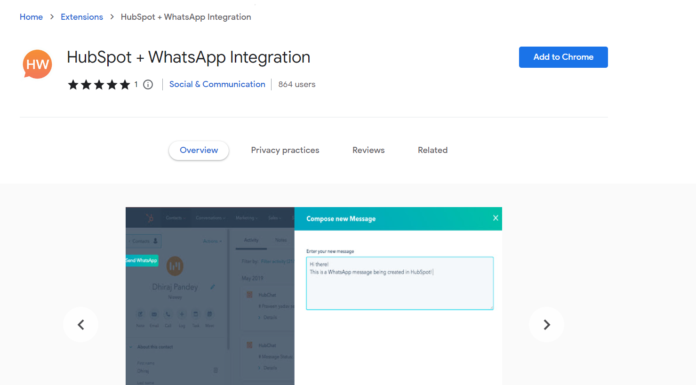The width and height of the screenshot is (696, 385).
Task: Switch to the Related tab
Action: click(x=432, y=150)
